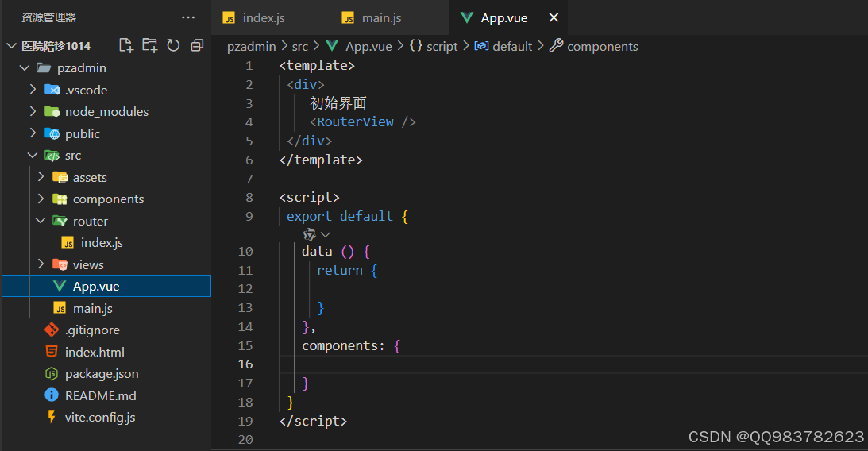The height and width of the screenshot is (451, 868).
Task: Open vite.config.js in the explorer
Action: (x=99, y=417)
